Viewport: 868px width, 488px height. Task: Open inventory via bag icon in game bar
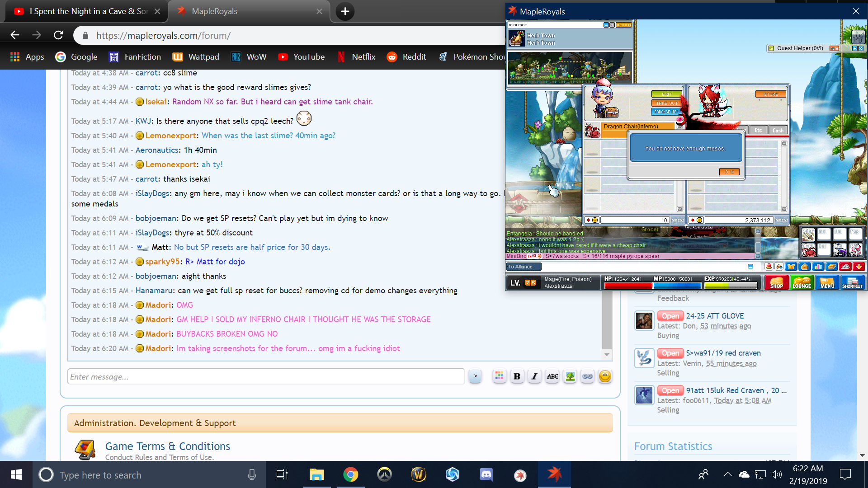tap(804, 267)
